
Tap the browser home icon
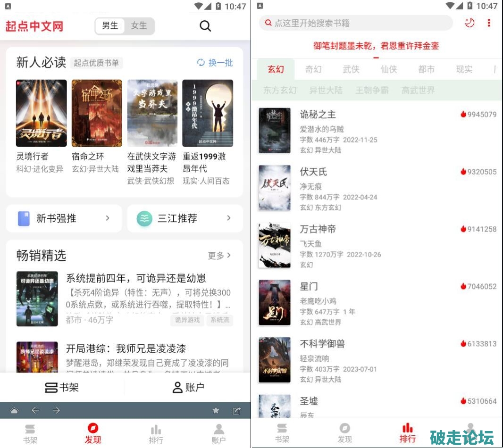(x=15, y=410)
